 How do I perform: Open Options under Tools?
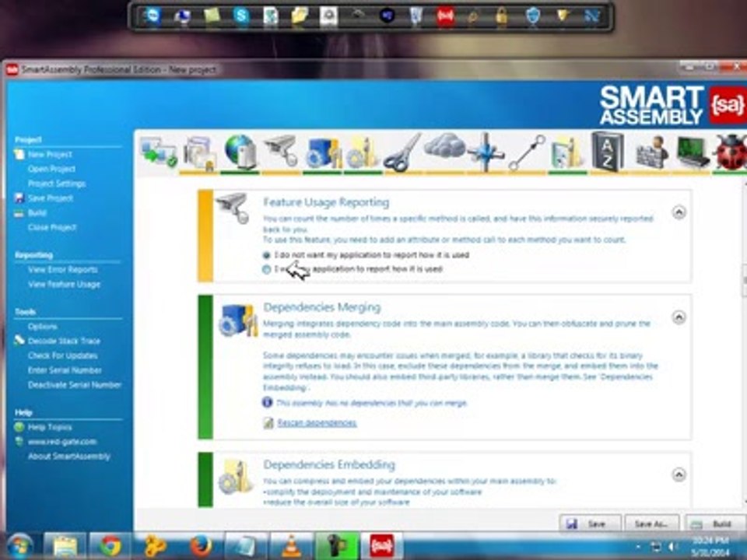click(42, 327)
